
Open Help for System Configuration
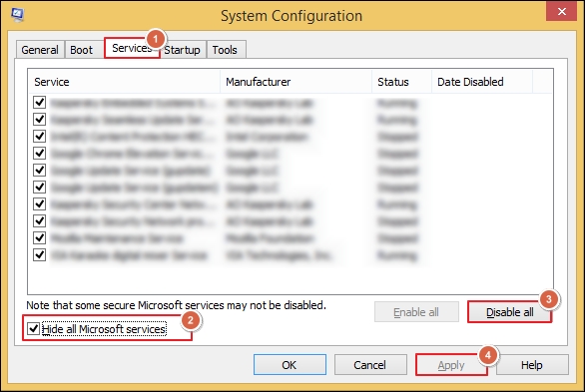(x=532, y=364)
